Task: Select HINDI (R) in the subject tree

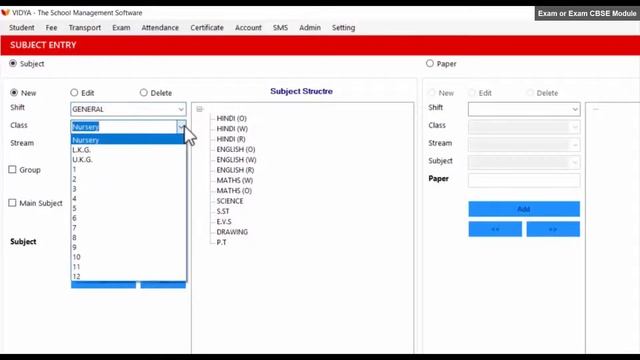Action: (231, 139)
